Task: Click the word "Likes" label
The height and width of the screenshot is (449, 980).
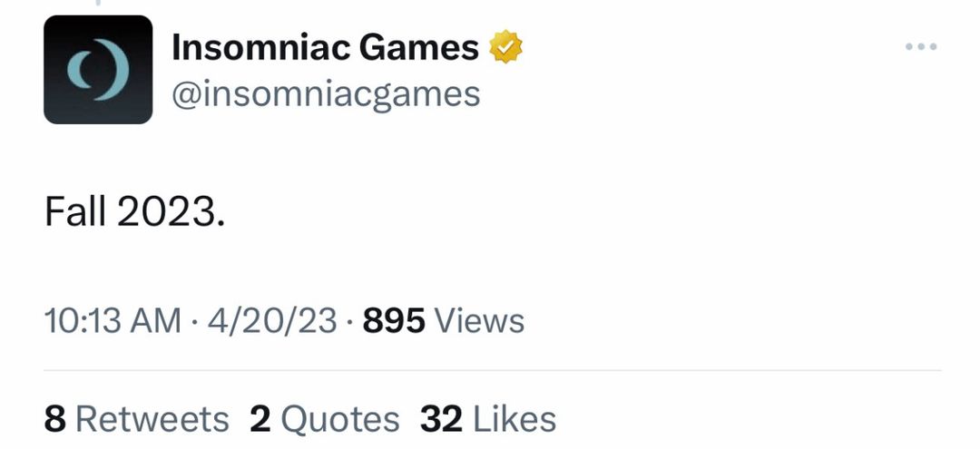Action: [514, 419]
